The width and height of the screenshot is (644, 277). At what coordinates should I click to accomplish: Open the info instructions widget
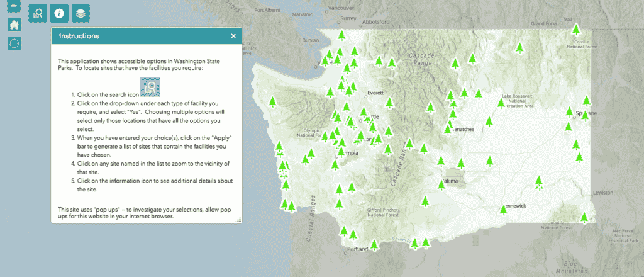(x=60, y=14)
